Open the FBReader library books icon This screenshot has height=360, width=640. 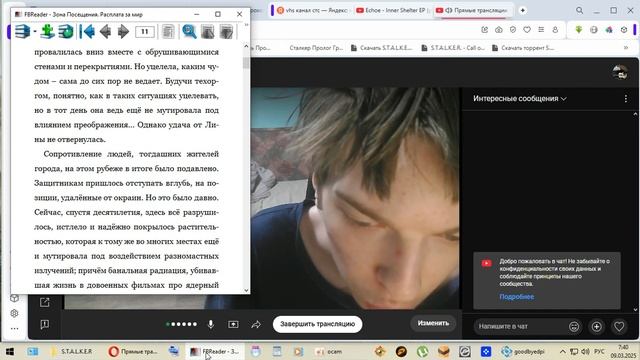[x=22, y=31]
